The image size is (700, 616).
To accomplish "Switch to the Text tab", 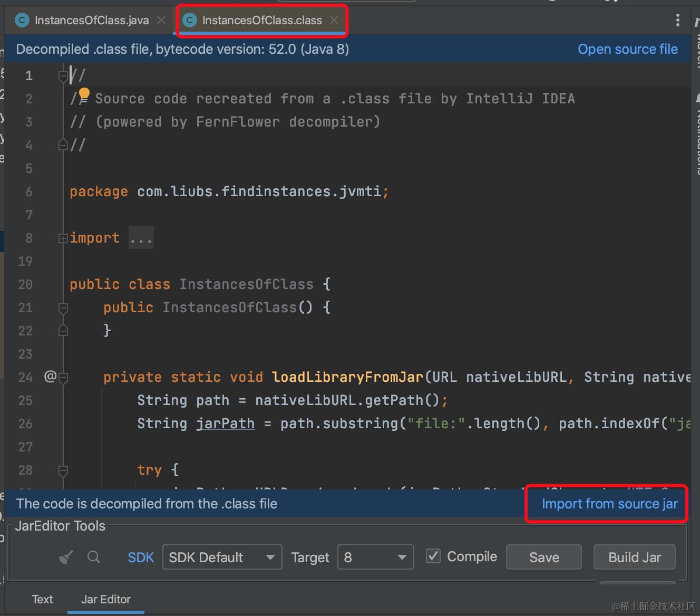I will pyautogui.click(x=42, y=599).
